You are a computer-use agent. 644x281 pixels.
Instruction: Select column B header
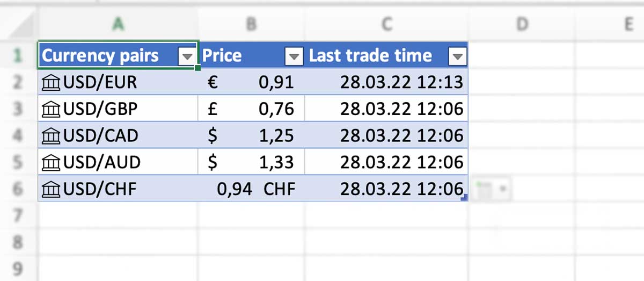click(x=251, y=24)
